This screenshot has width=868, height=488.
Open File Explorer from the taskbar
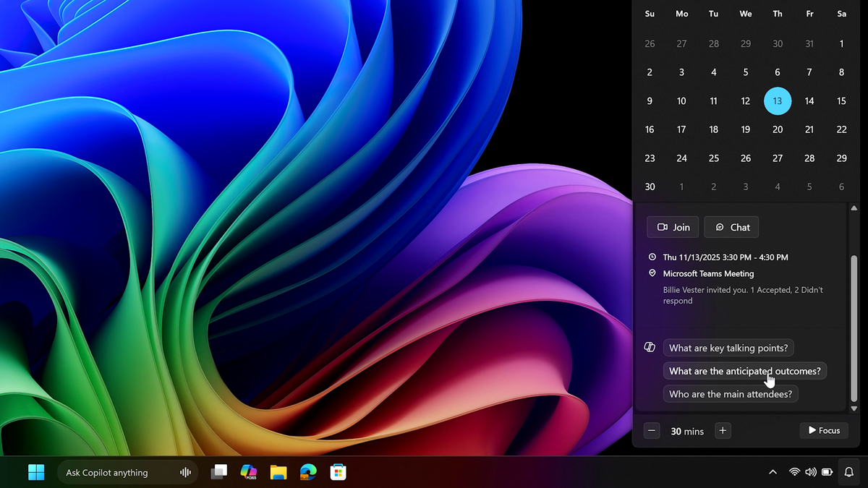point(278,472)
